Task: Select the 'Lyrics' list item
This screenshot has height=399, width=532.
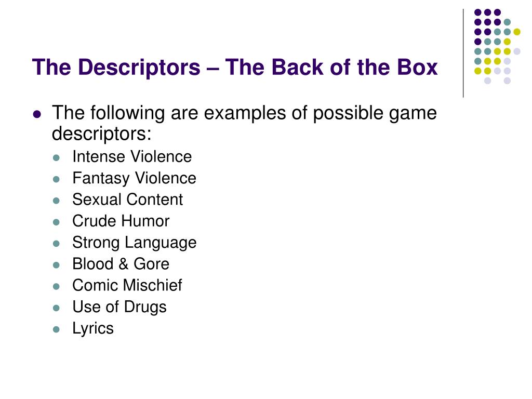Action: [x=93, y=329]
